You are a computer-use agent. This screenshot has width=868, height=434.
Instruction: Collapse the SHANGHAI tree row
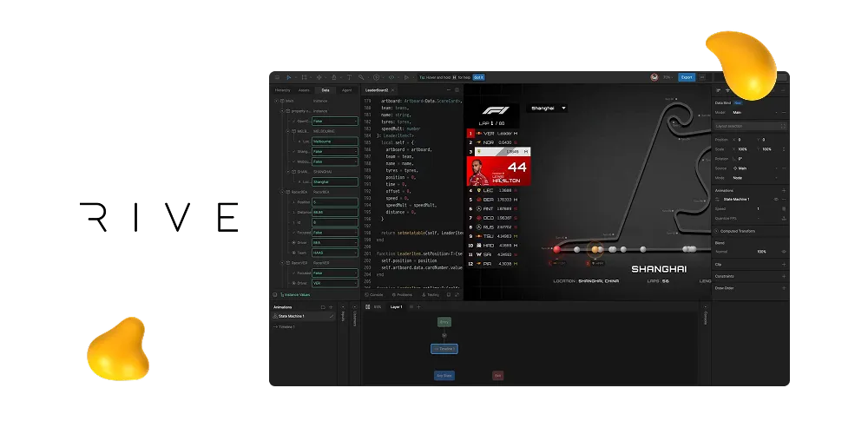288,172
